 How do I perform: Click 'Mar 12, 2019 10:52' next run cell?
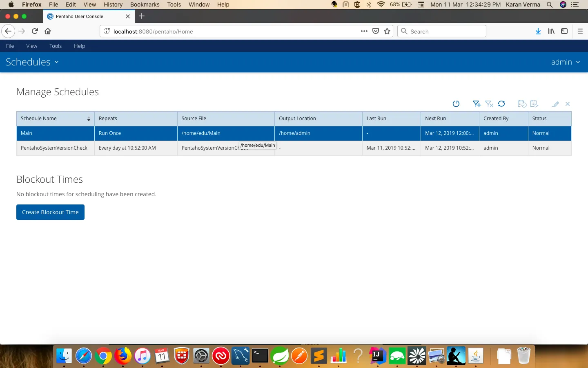point(450,148)
